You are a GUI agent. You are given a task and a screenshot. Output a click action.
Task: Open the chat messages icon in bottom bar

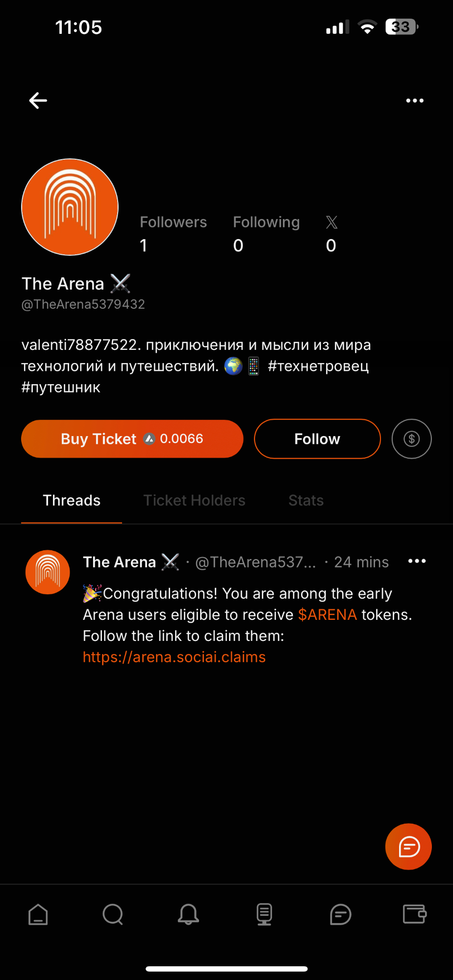pos(340,914)
